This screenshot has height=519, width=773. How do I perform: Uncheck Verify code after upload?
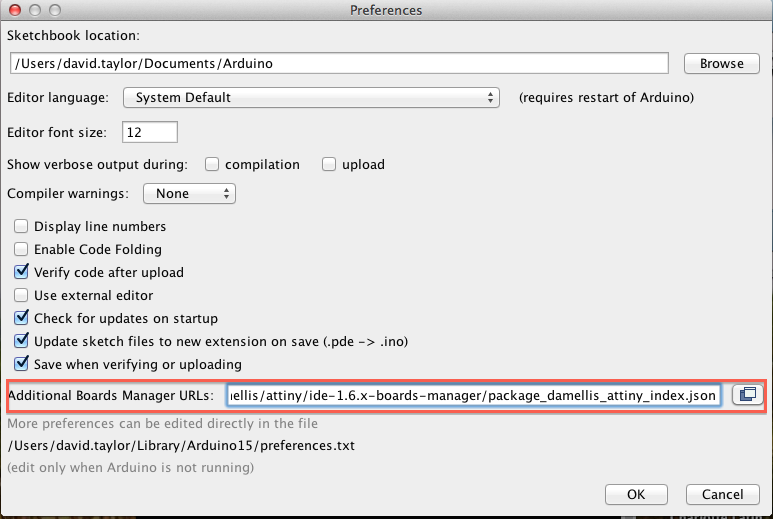click(21, 272)
